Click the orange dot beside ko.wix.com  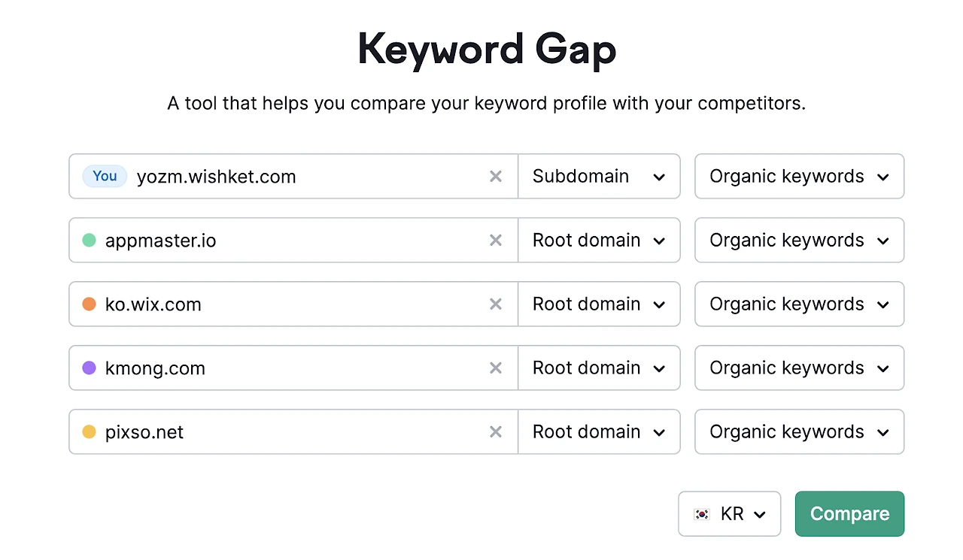(89, 304)
